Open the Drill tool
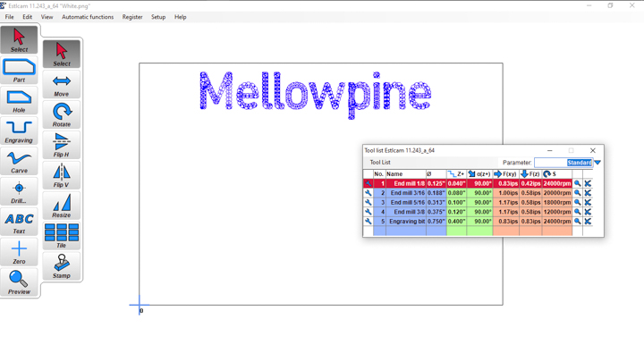 pyautogui.click(x=19, y=192)
